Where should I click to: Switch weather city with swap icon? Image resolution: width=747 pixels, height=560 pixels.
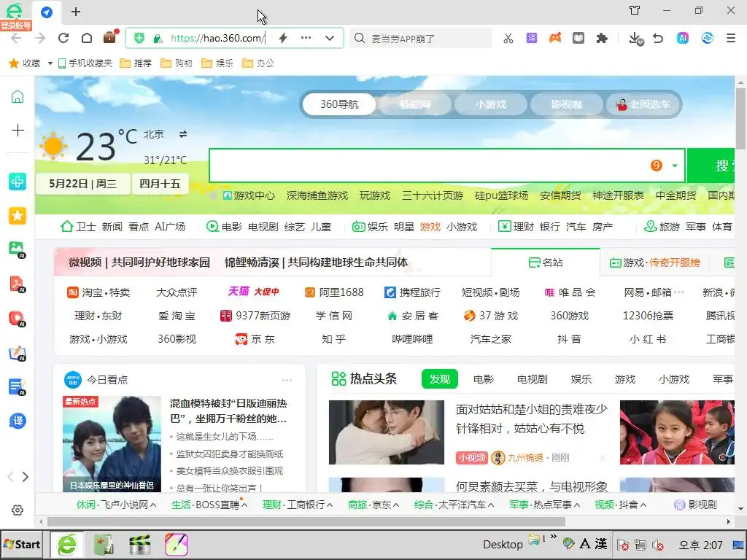point(183,134)
